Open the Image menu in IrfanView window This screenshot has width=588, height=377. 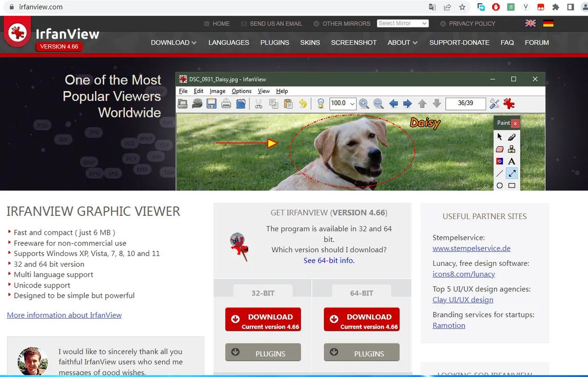pos(217,91)
